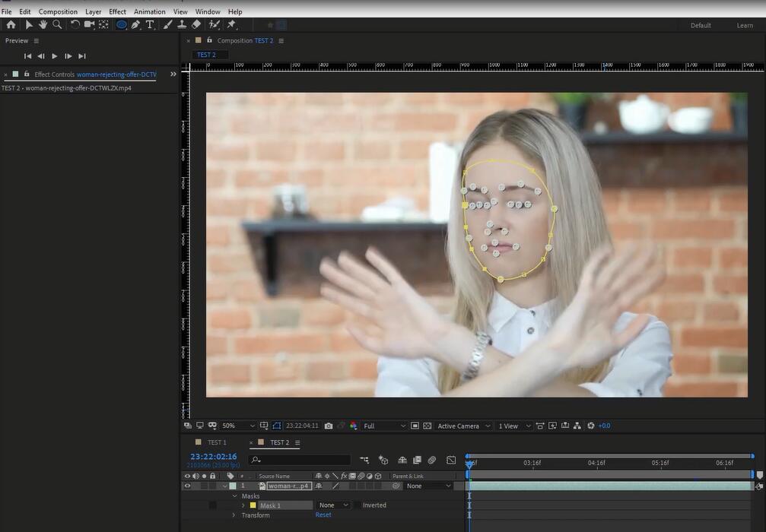Open the Effect menu
The image size is (766, 532).
click(117, 11)
